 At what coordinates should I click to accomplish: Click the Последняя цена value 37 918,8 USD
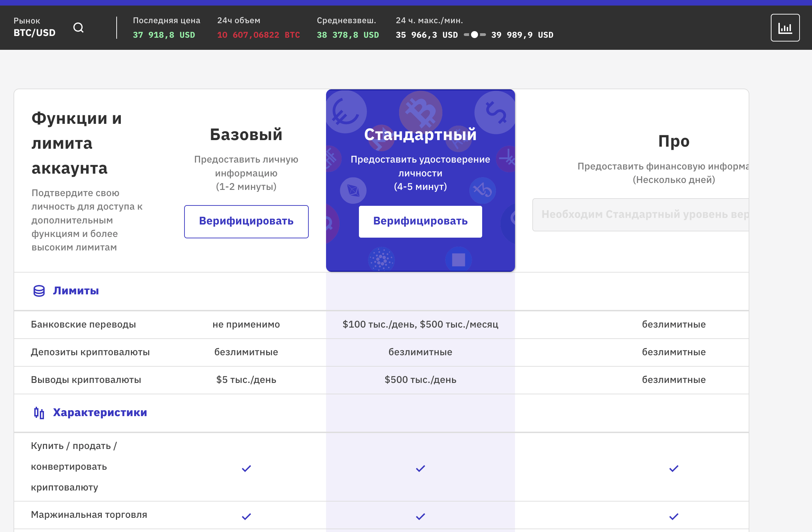pyautogui.click(x=164, y=35)
